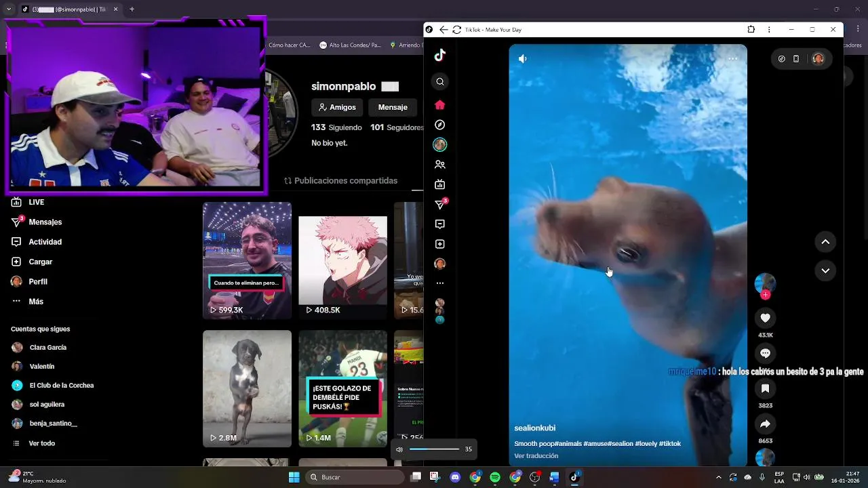
Task: Open a new browser tab with the plus
Action: tap(132, 9)
